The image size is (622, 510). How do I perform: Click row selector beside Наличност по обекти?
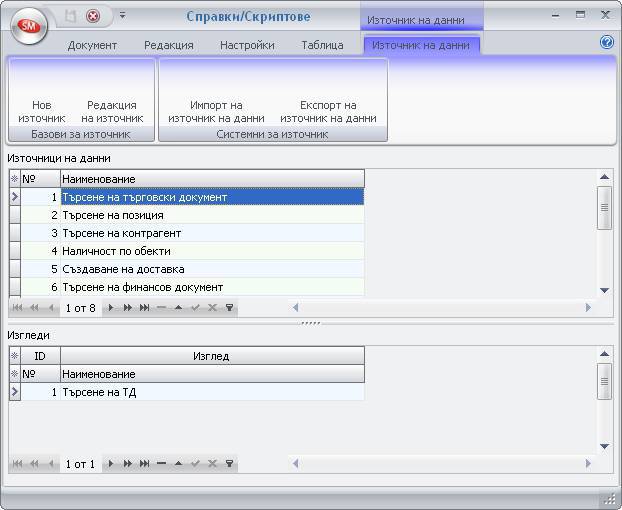(x=15, y=251)
